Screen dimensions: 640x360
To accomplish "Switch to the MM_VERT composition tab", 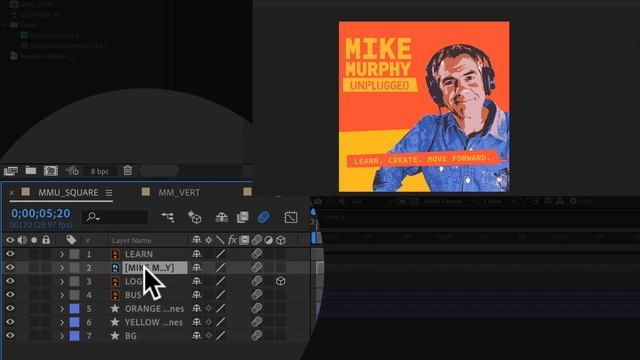I will point(179,193).
